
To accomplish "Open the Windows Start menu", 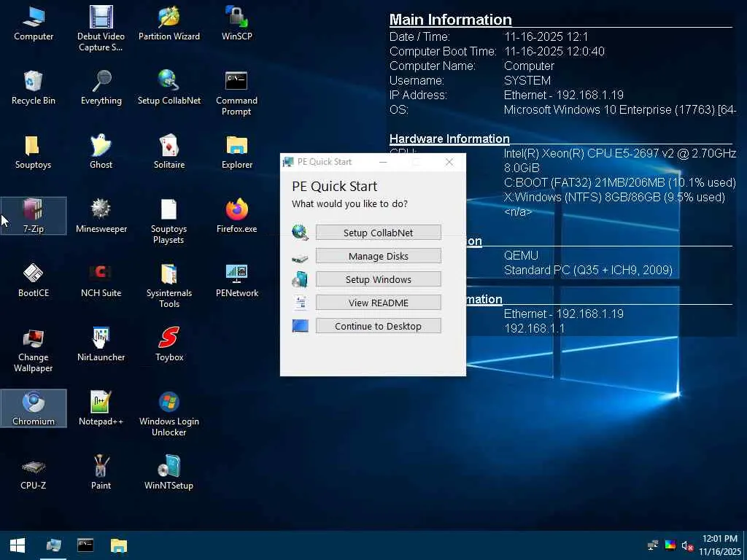I will click(x=18, y=545).
